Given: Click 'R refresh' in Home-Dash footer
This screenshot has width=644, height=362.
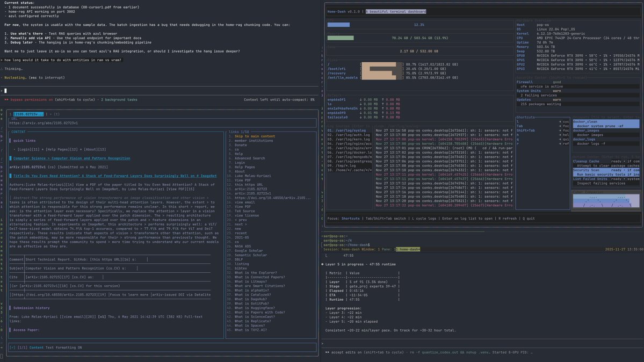Looking at the screenshot, I should (508, 219).
